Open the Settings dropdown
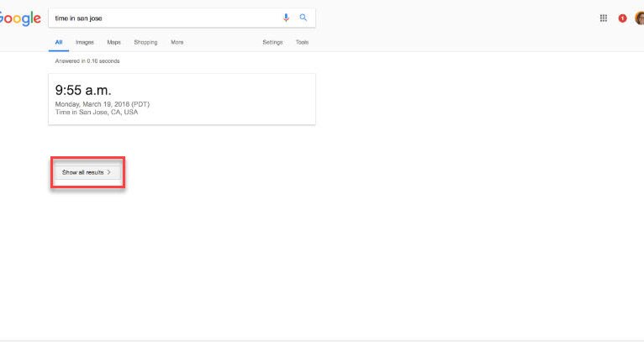Image resolution: width=644 pixels, height=342 pixels. 272,42
